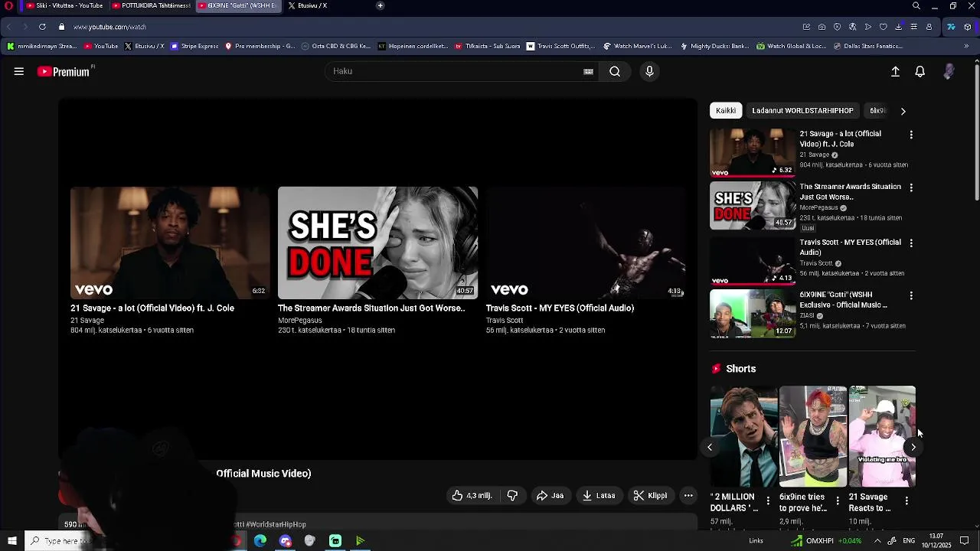Viewport: 980px width, 551px height.
Task: Open Discord from the taskbar
Action: [x=286, y=541]
